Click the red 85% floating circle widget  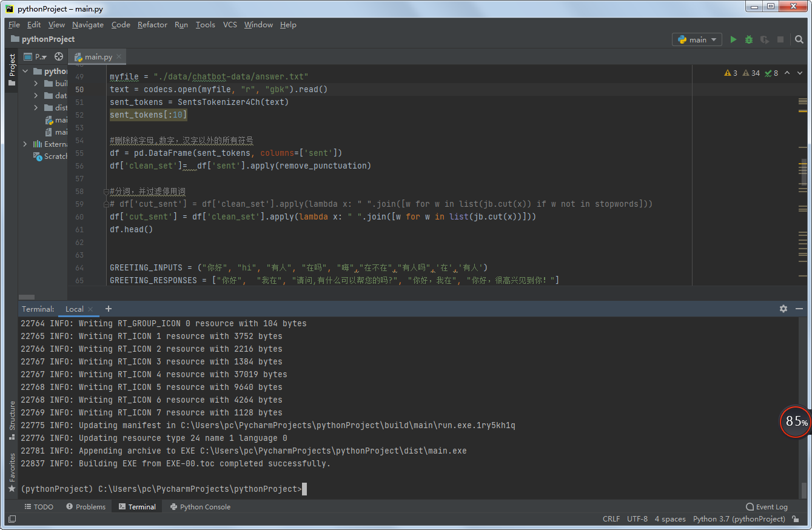795,421
